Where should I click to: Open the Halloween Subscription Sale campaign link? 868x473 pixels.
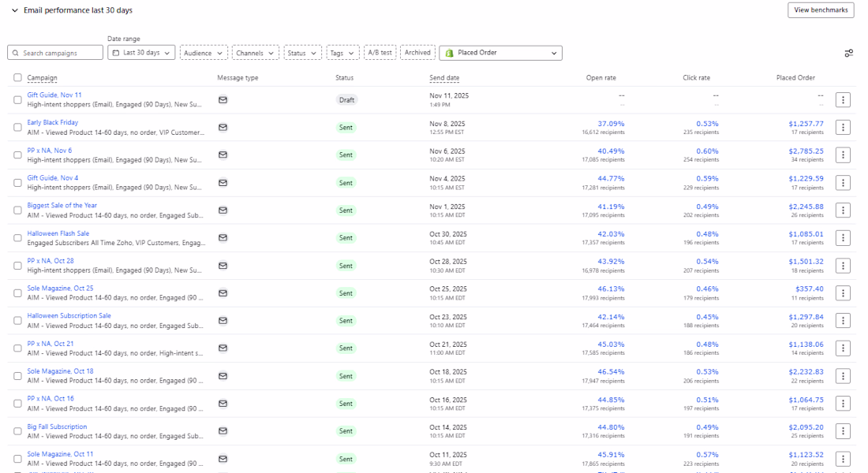(x=69, y=316)
